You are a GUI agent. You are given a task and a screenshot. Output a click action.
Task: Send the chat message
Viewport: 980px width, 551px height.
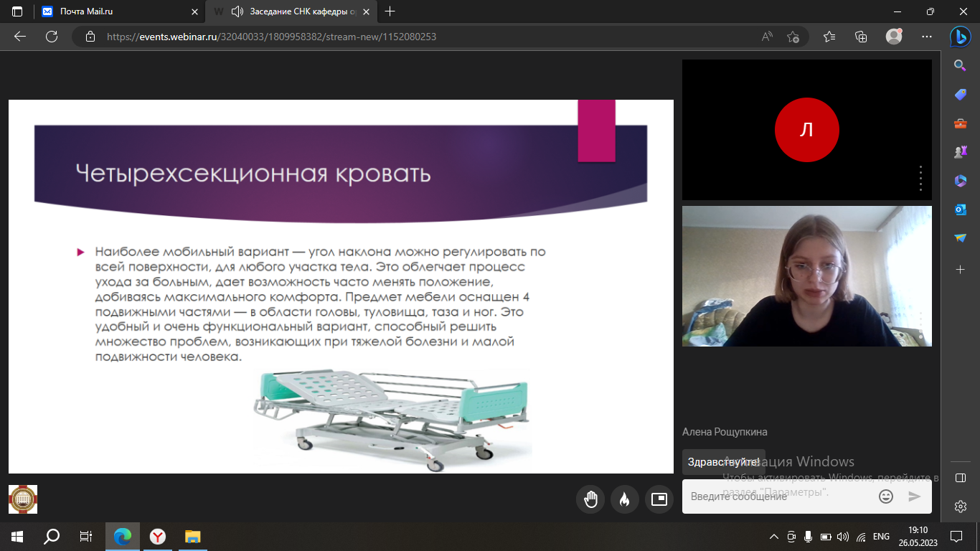[x=914, y=496]
